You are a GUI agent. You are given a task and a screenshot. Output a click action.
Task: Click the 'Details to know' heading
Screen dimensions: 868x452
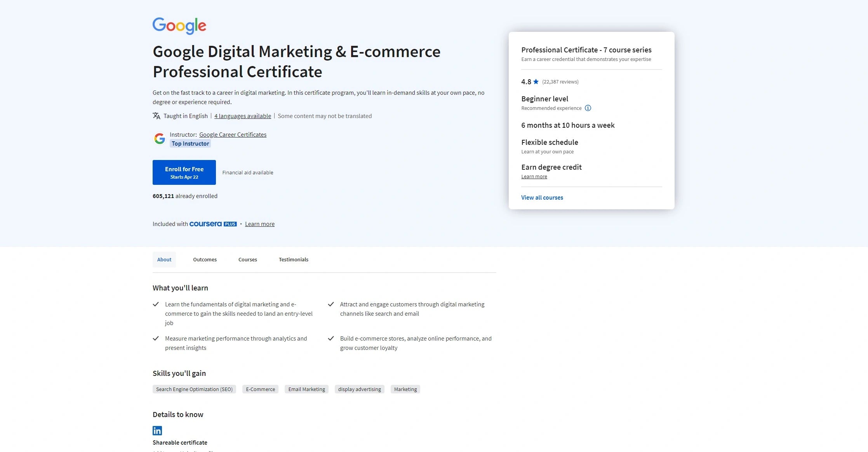pyautogui.click(x=178, y=415)
